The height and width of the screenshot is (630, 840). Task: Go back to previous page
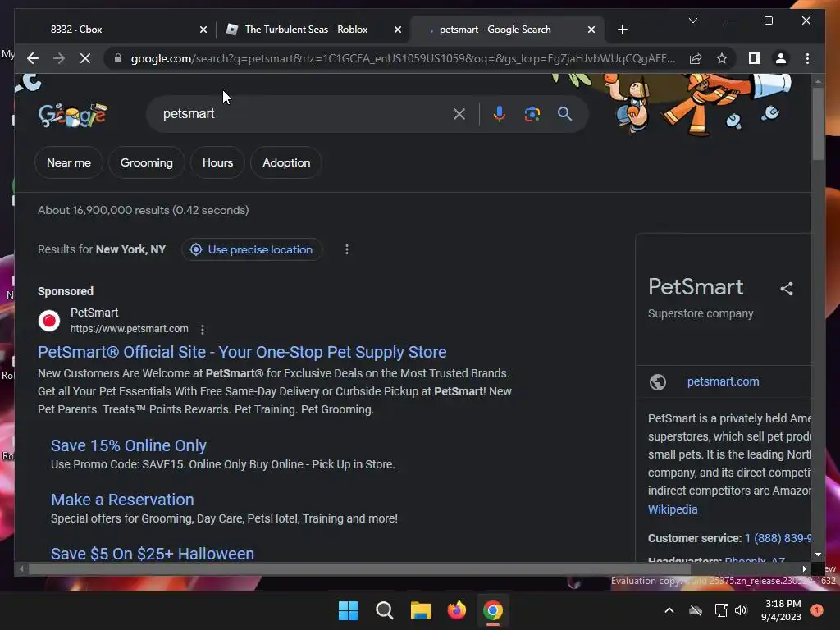coord(33,58)
